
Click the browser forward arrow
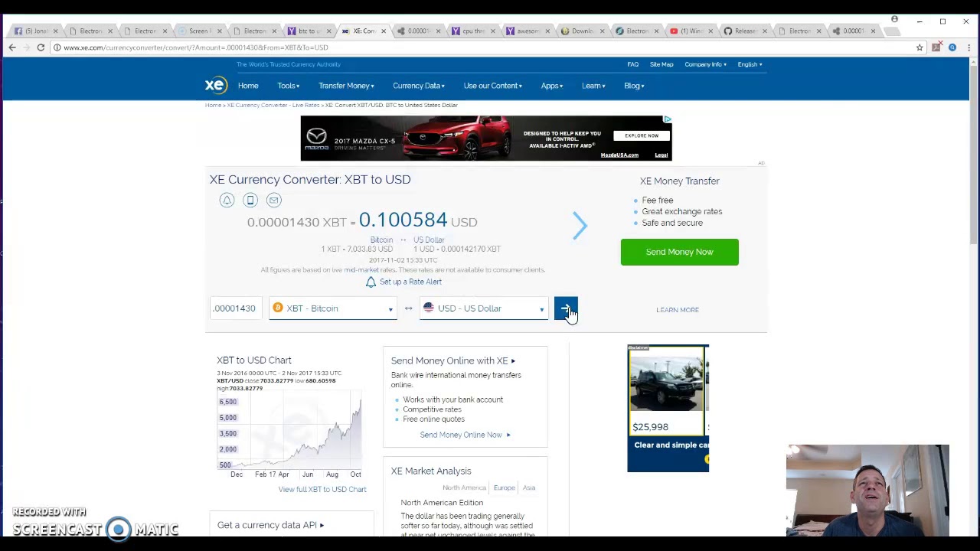coord(27,47)
